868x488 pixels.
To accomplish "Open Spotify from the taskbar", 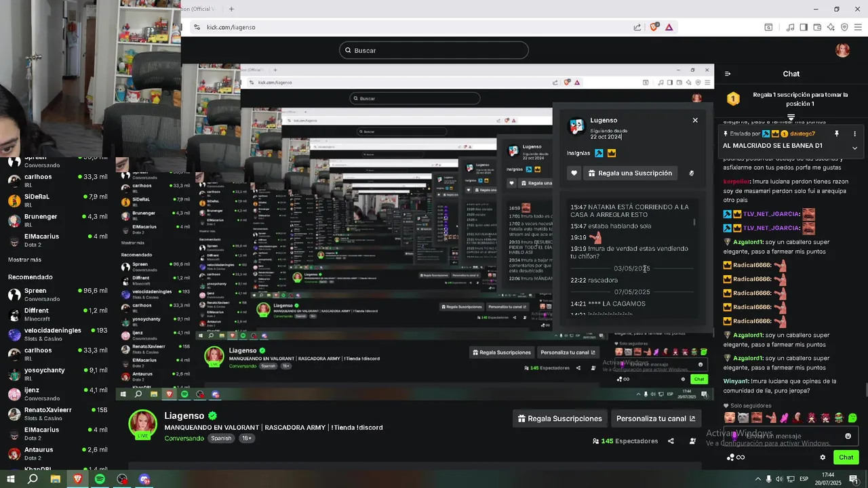I will (100, 479).
